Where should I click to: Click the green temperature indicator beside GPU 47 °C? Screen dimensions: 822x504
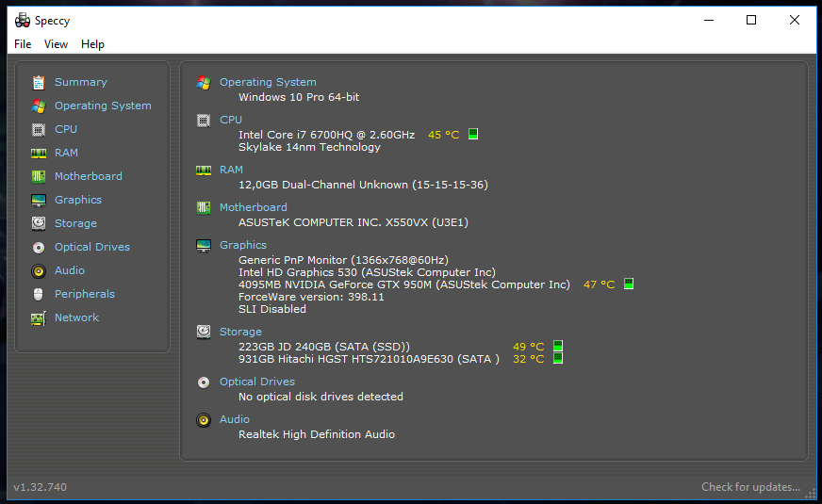pos(629,284)
